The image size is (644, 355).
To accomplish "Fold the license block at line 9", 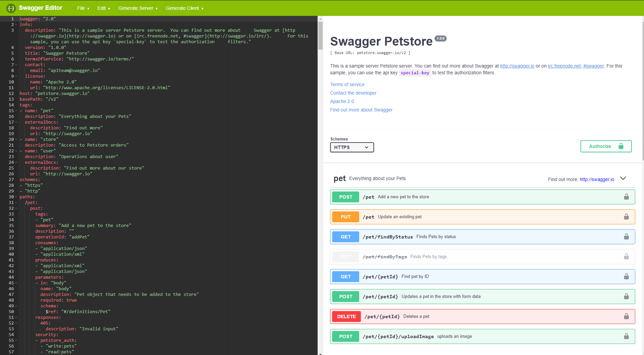I will (x=16, y=76).
